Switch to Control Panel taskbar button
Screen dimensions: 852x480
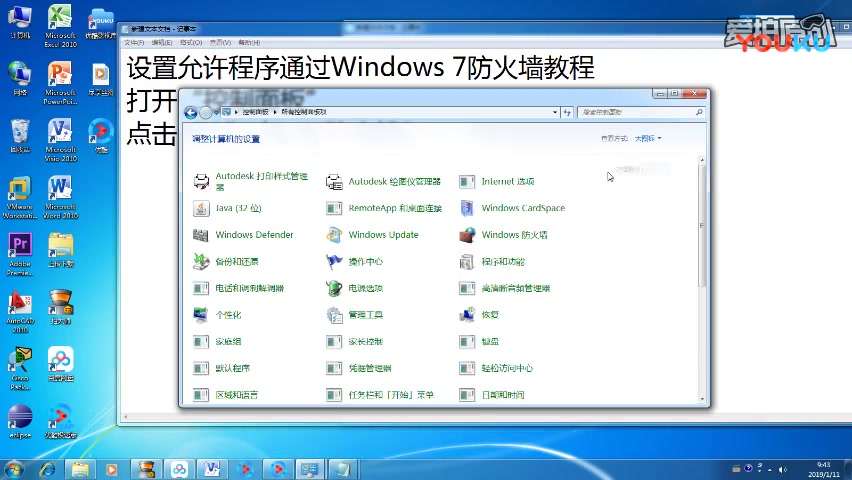click(x=310, y=469)
